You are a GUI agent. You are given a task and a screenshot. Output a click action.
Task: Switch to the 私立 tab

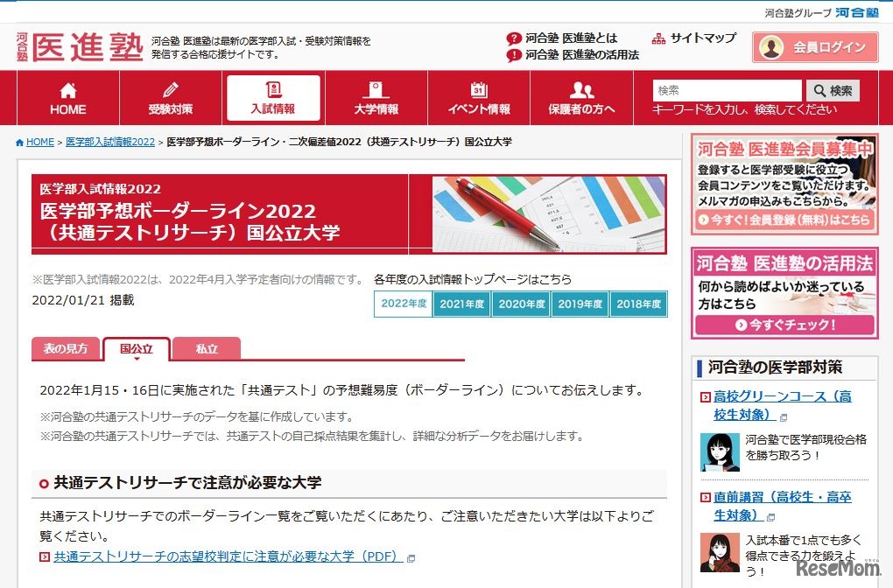207,349
